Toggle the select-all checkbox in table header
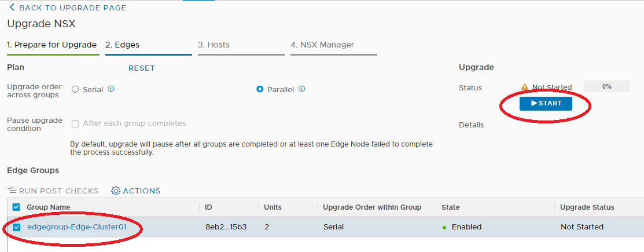Screen dimensions: 644x252 pyautogui.click(x=16, y=207)
